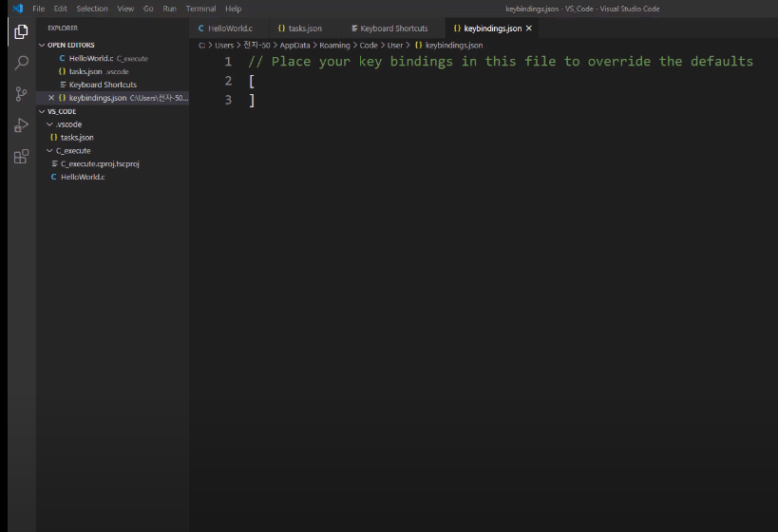The width and height of the screenshot is (778, 532).
Task: Click line number 3 in gutter
Action: 228,101
